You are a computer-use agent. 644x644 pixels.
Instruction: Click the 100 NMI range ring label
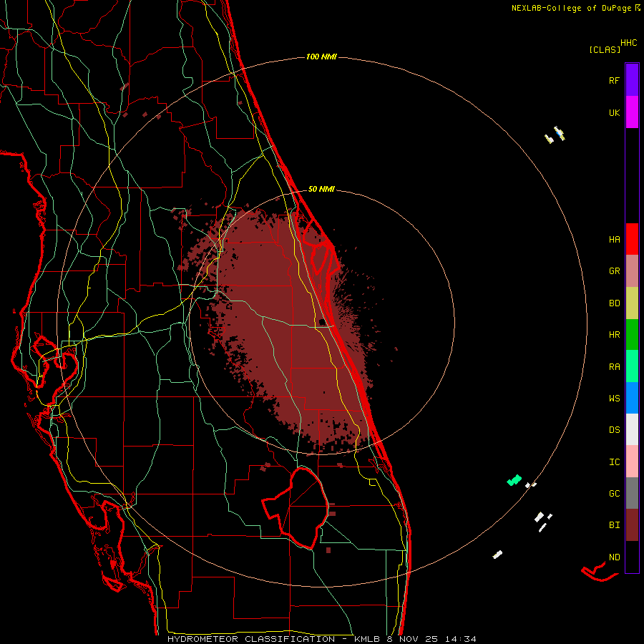click(x=321, y=57)
